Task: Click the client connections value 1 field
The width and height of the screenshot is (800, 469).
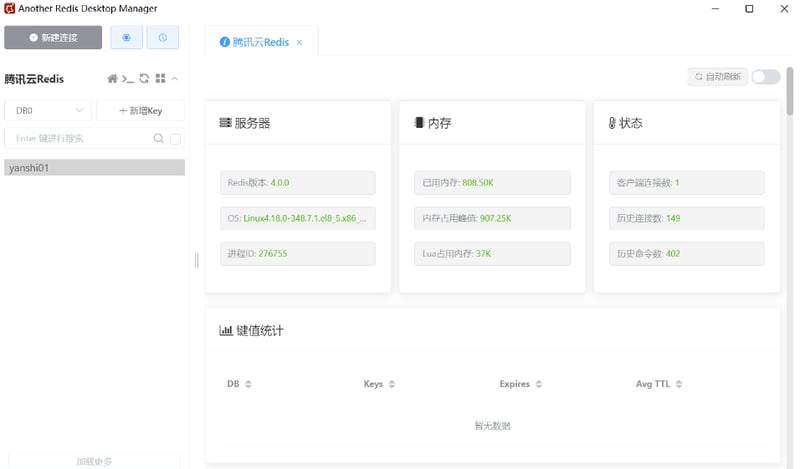Action: (687, 183)
